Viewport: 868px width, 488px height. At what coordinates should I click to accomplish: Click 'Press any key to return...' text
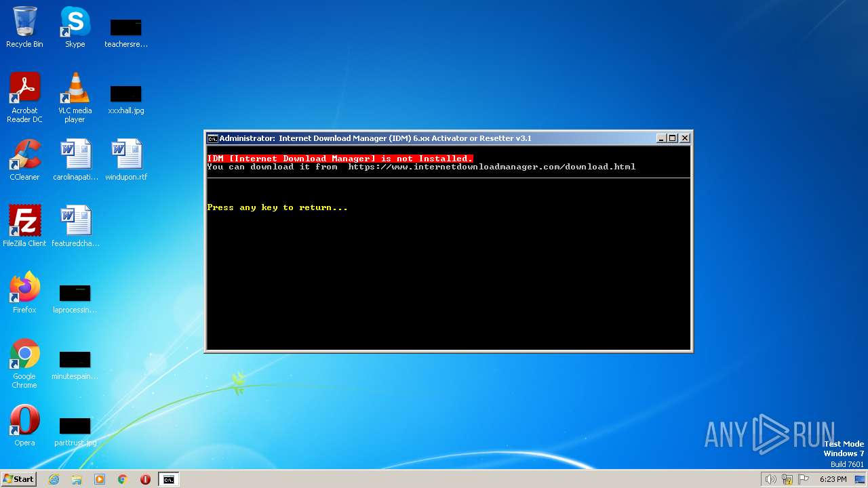tap(277, 207)
